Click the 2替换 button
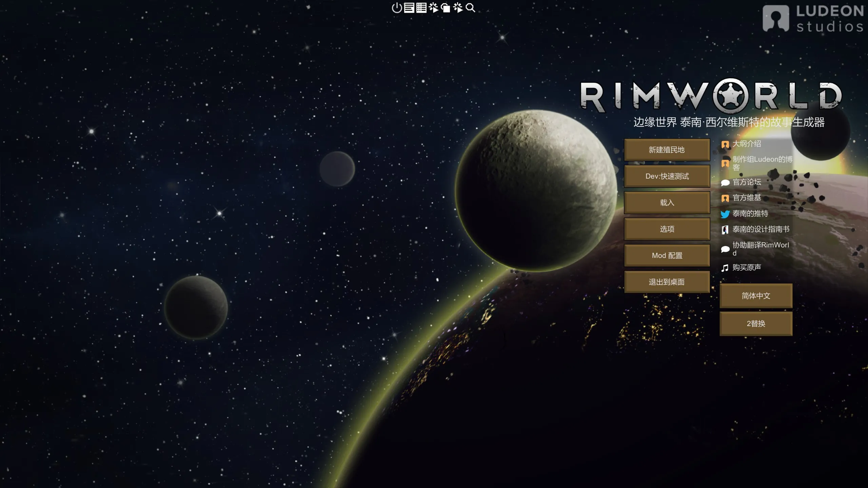 click(x=756, y=324)
